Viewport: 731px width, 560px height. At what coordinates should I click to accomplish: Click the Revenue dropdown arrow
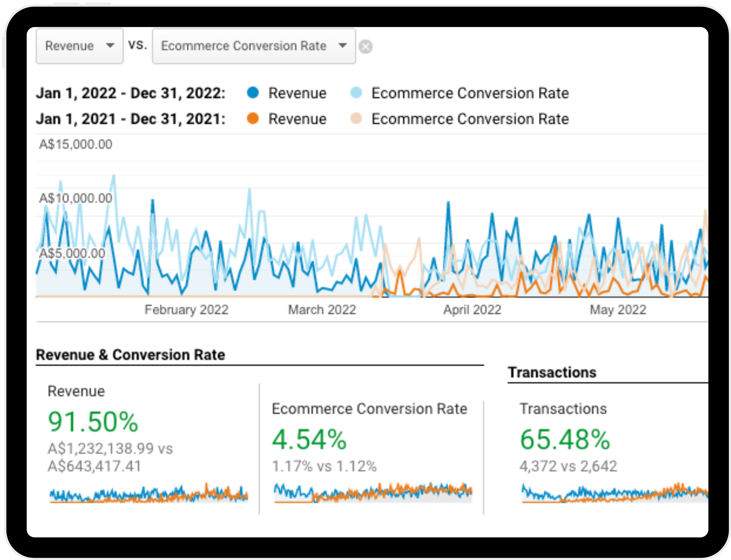coord(110,45)
